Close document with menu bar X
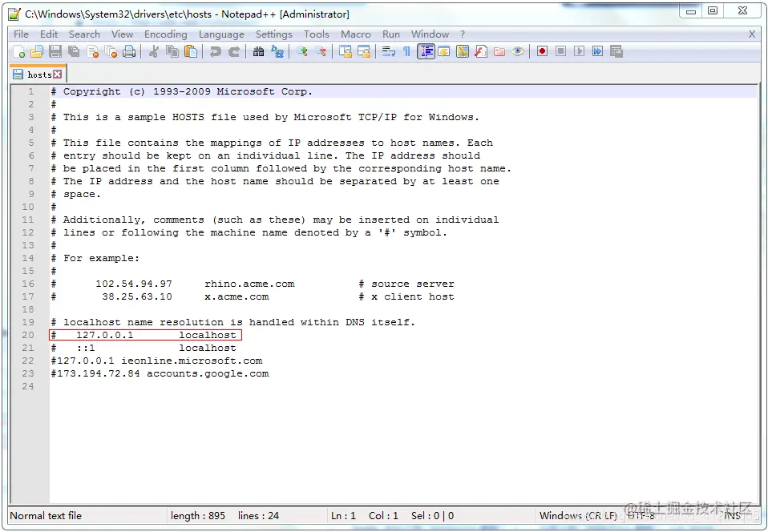768x532 pixels. point(752,34)
